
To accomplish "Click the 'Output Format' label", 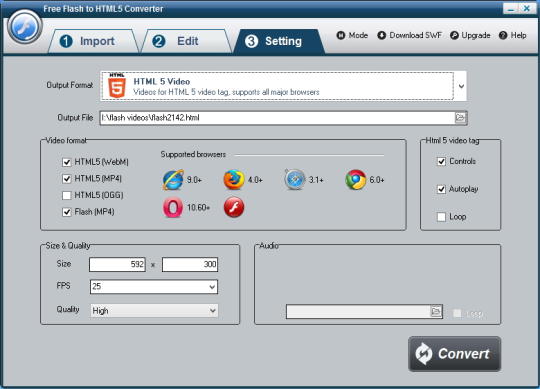I will click(70, 85).
